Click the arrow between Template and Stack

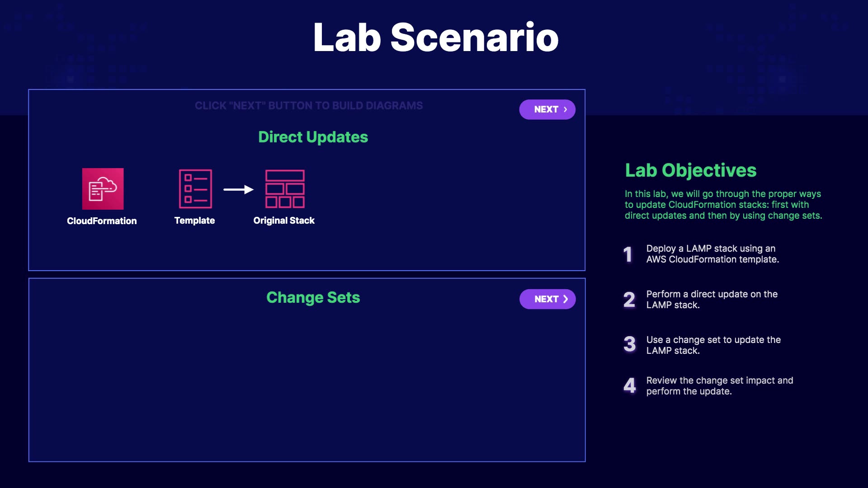(238, 189)
